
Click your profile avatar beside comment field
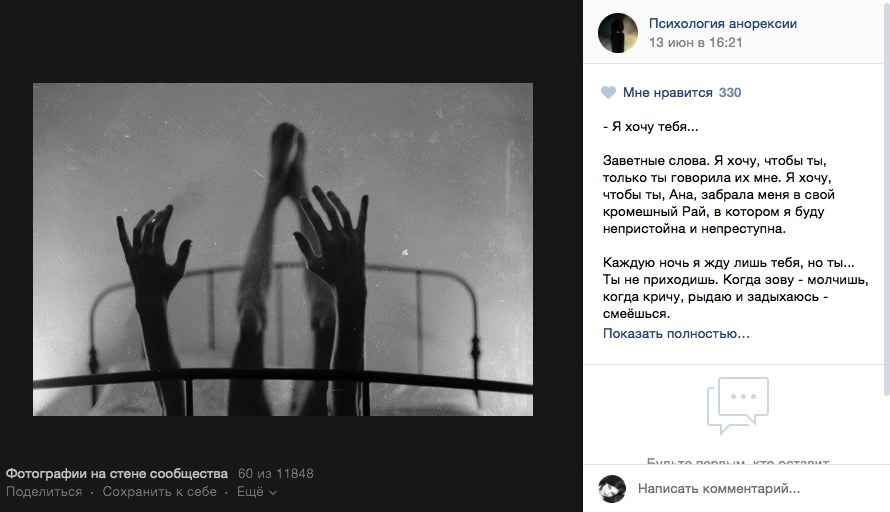click(x=612, y=489)
